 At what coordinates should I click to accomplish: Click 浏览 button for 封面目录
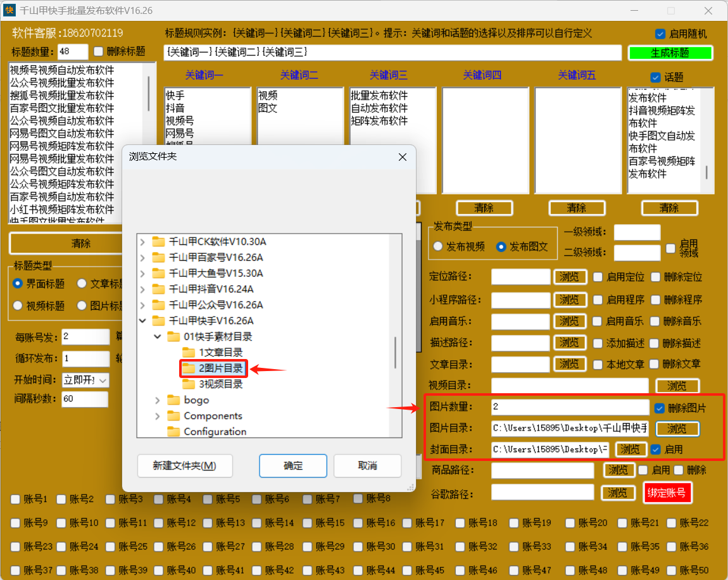[x=630, y=450]
